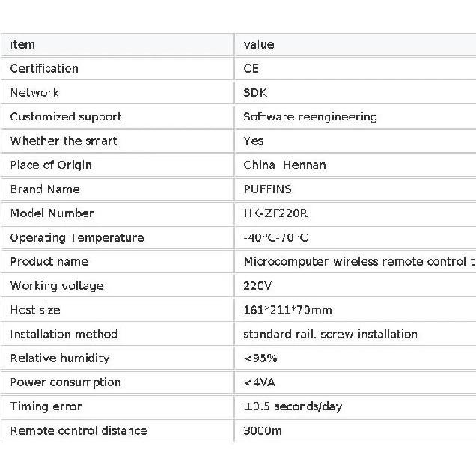Click the 220V working voltage value
The image size is (476, 476).
pos(257,286)
